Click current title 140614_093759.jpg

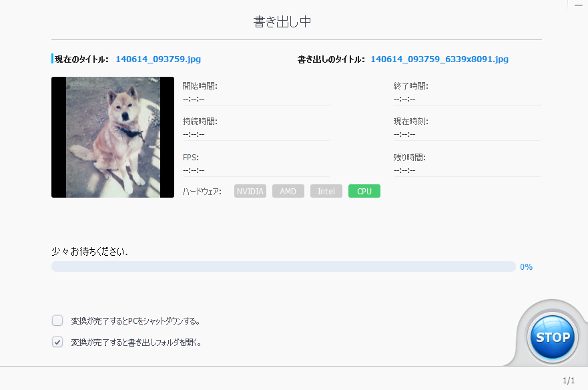click(x=158, y=59)
